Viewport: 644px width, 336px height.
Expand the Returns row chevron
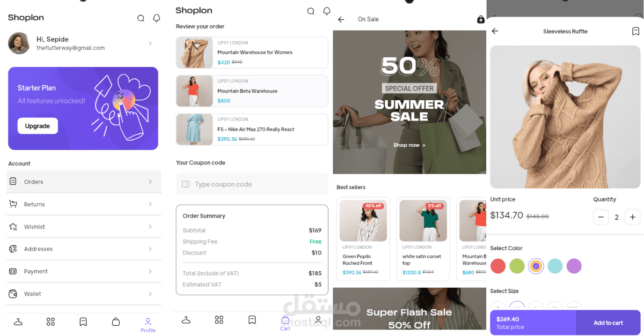(150, 204)
